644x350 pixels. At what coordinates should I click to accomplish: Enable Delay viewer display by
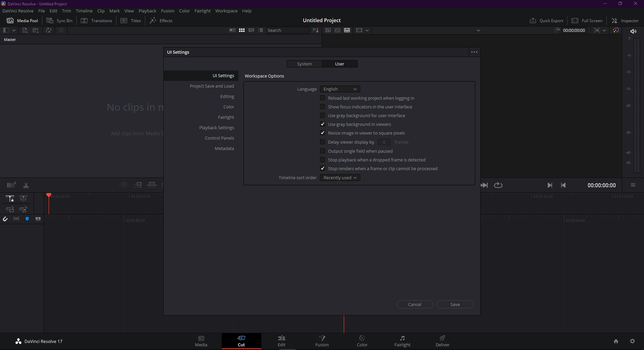point(323,142)
